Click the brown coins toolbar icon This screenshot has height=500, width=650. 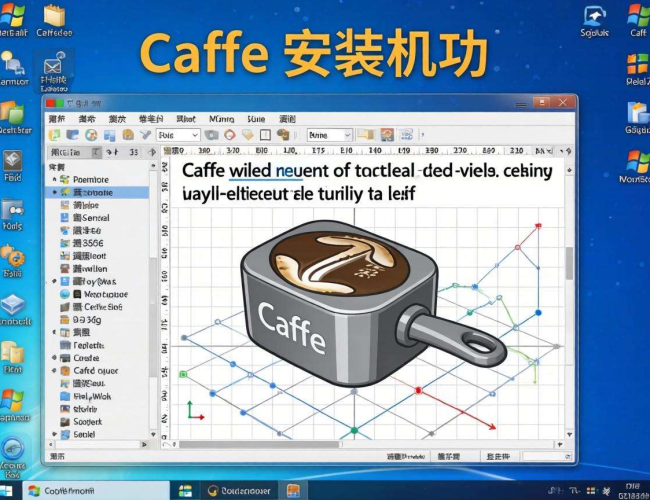[283, 135]
